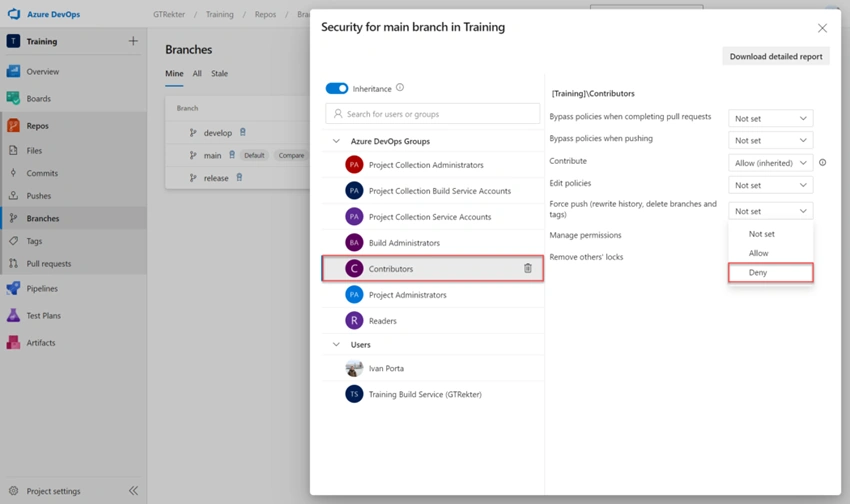Image resolution: width=850 pixels, height=504 pixels.
Task: Click the Default badge on main branch
Action: [254, 156]
